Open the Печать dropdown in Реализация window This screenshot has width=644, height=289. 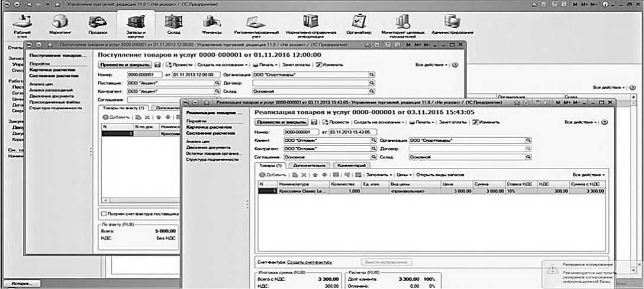[x=422, y=122]
